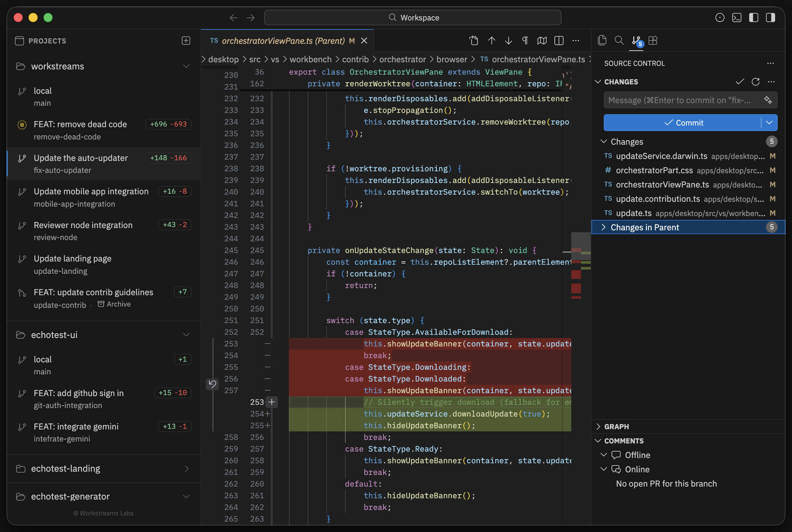792x532 pixels.
Task: Open the integrated terminal icon at top right
Action: [737, 17]
